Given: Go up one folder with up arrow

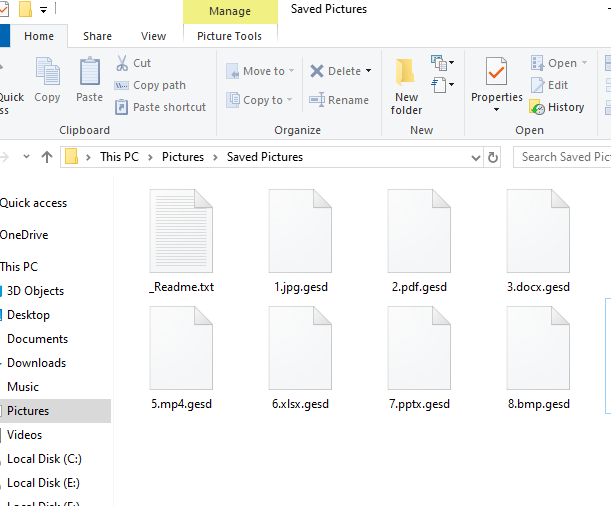Looking at the screenshot, I should (47, 157).
